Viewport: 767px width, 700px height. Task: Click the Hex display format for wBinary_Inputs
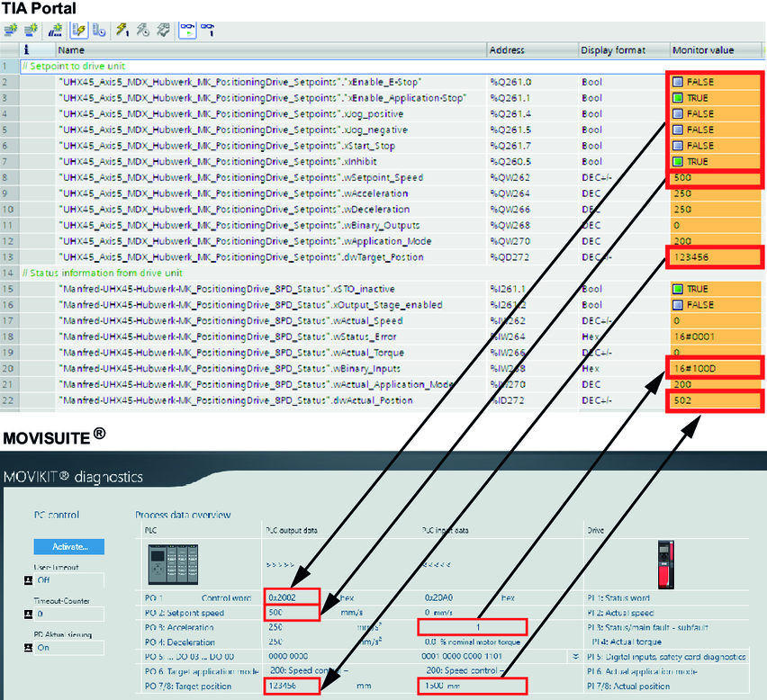click(x=591, y=369)
